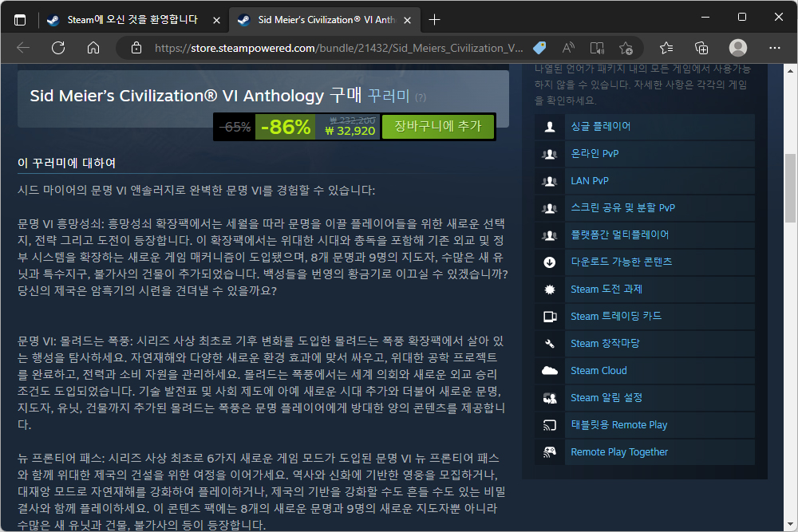This screenshot has height=532, width=798.
Task: Minimize the browser window
Action: 705,17
